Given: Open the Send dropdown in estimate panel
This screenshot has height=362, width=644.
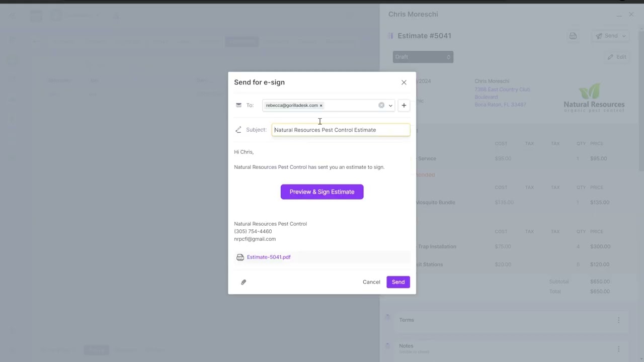Looking at the screenshot, I should pyautogui.click(x=611, y=36).
